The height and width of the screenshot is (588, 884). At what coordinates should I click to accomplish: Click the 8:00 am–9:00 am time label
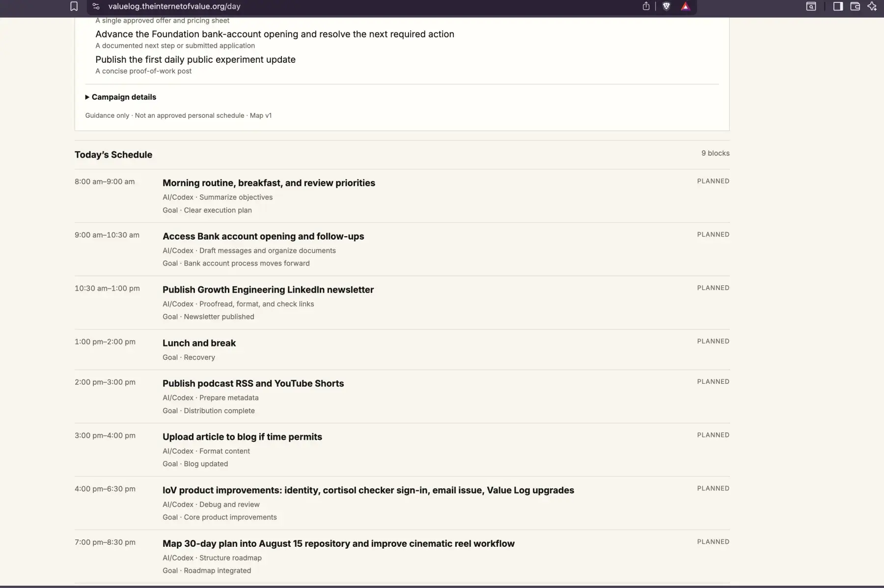click(x=105, y=182)
